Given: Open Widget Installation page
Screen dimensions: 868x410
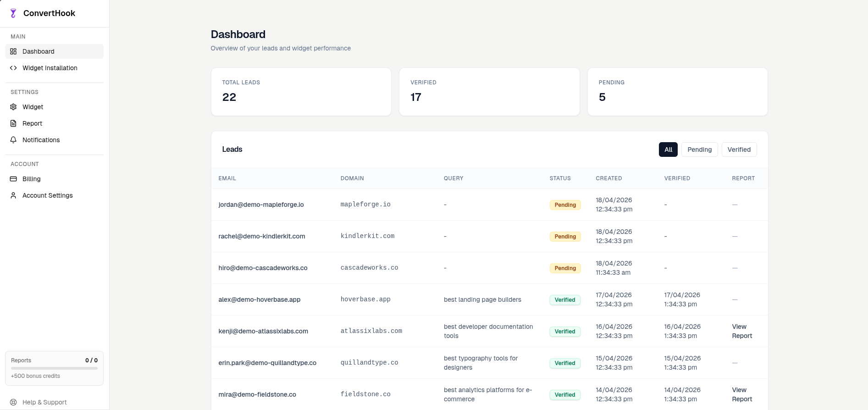Looking at the screenshot, I should [54, 68].
